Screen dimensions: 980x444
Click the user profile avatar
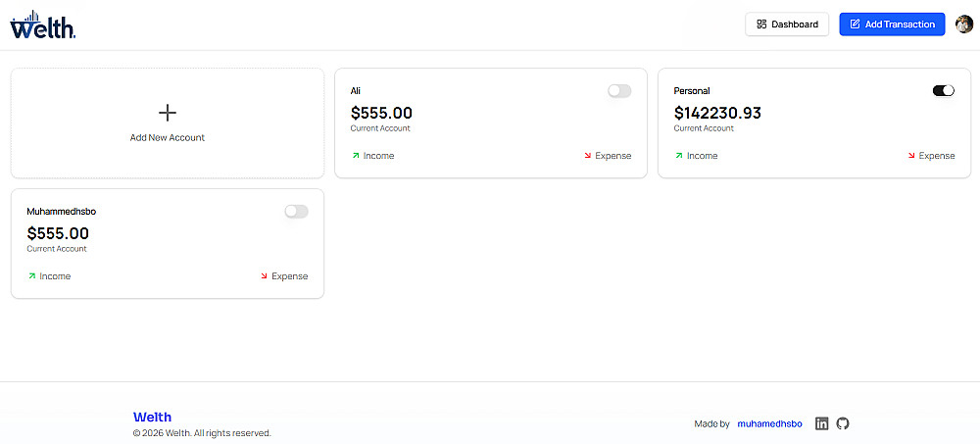click(964, 25)
